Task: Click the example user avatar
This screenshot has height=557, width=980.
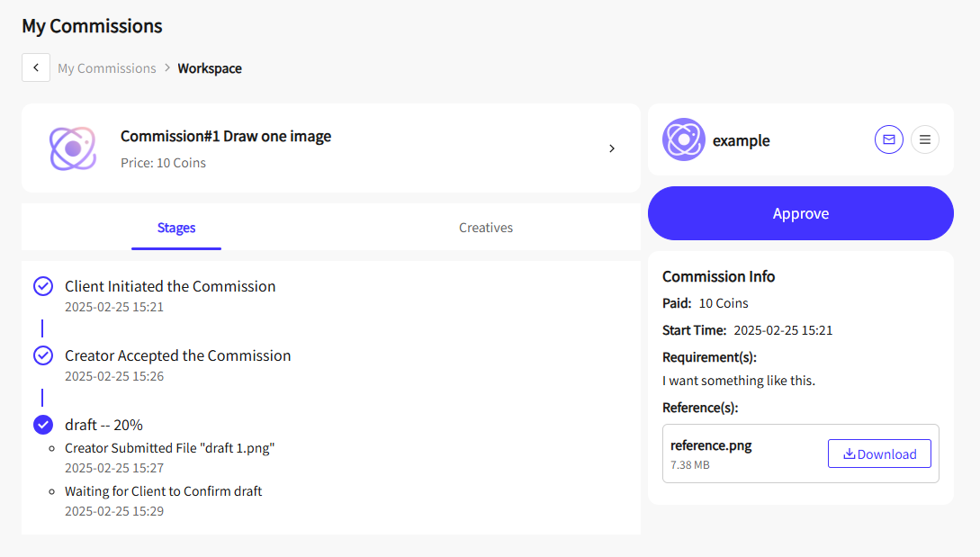Action: tap(684, 139)
